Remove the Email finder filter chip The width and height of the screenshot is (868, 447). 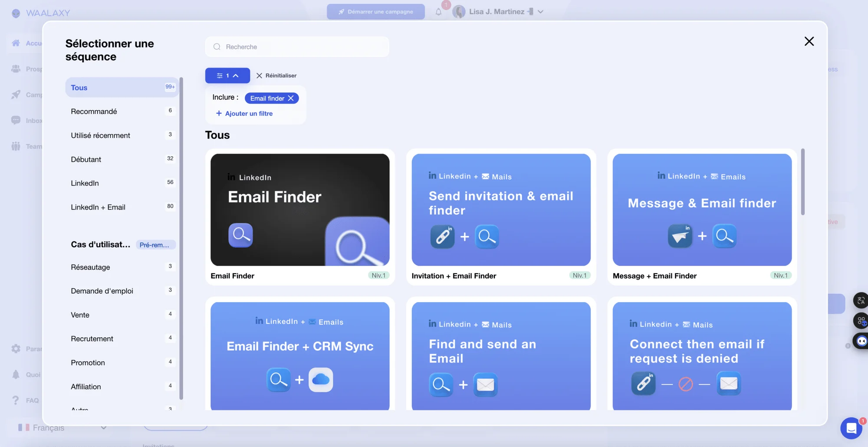click(x=291, y=99)
